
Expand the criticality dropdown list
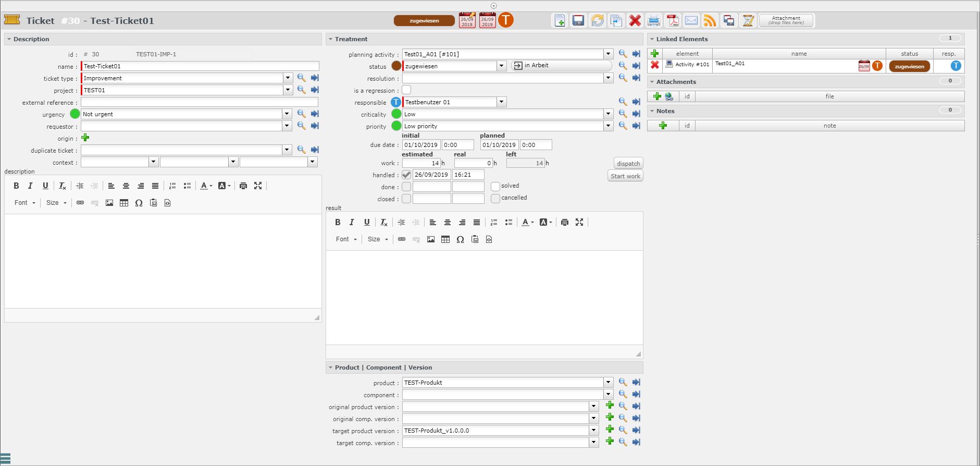[608, 114]
